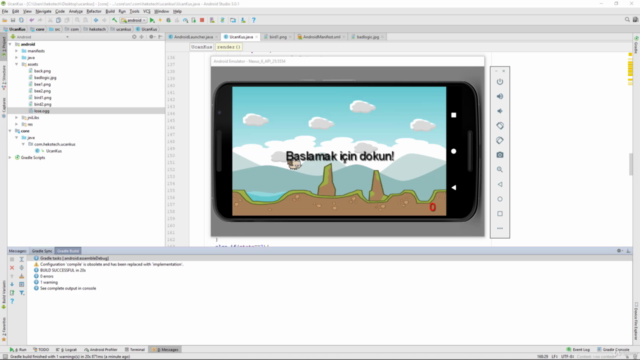Click the Make Project hammer icon
This screenshot has width=640, height=360.
coord(115,20)
